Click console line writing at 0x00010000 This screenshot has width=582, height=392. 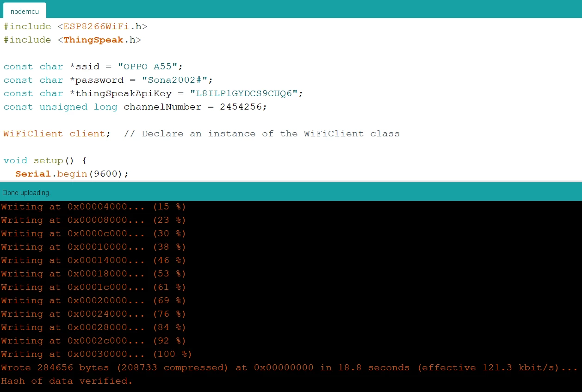(x=93, y=247)
